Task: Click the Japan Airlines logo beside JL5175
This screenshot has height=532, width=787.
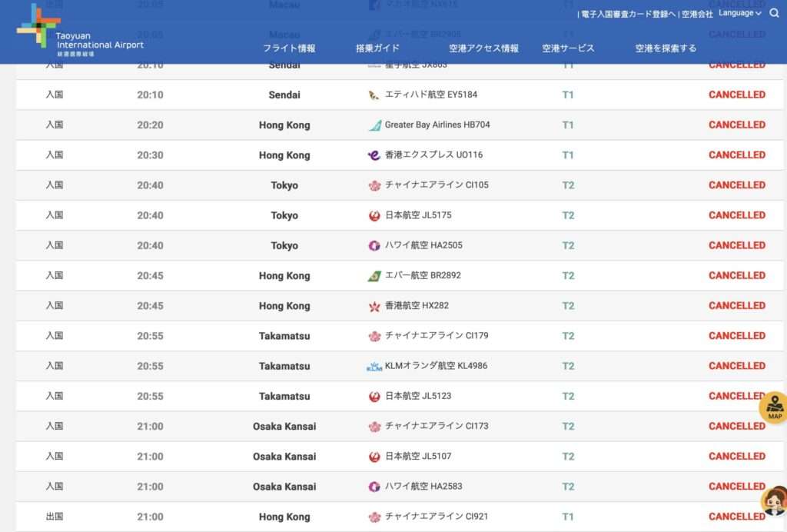Action: tap(374, 215)
